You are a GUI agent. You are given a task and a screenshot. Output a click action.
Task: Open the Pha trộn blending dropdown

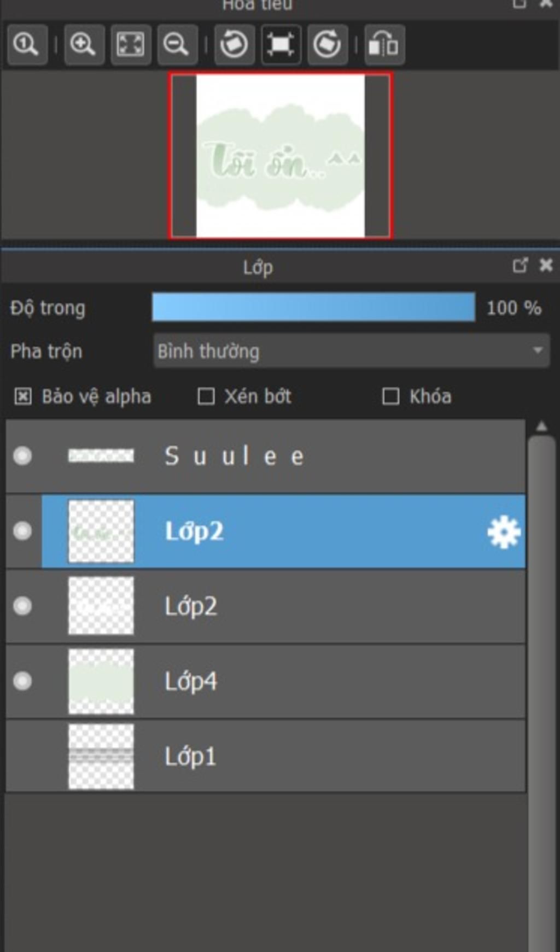coord(352,351)
